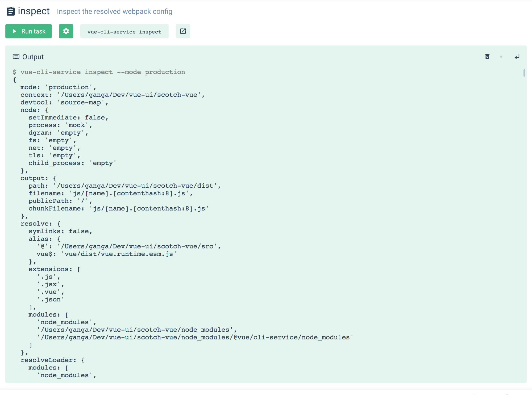Image resolution: width=532 pixels, height=395 pixels.
Task: Click the cli-service node_modules path line
Action: (195, 337)
